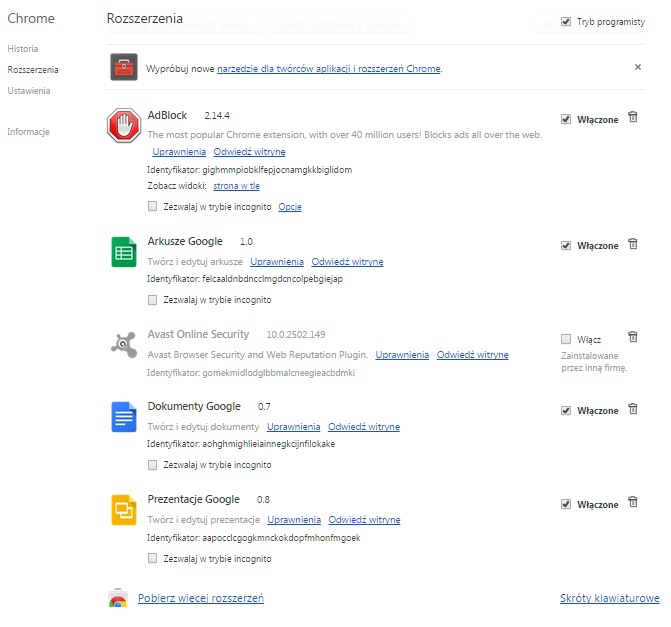Toggle the Tryb programisty checkbox
The width and height of the screenshot is (671, 627).
[566, 21]
